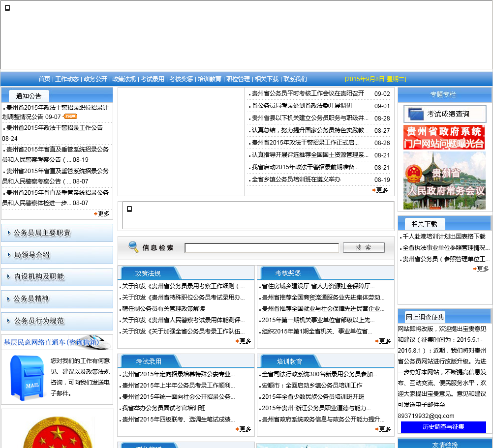
Task: Open news 全省乡镇公务员培训班在遵义举办
Action: [x=296, y=179]
